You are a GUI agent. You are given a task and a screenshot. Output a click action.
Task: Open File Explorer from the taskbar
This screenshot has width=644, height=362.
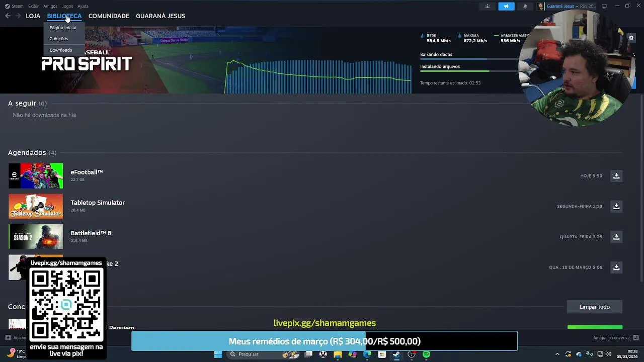coord(338,354)
